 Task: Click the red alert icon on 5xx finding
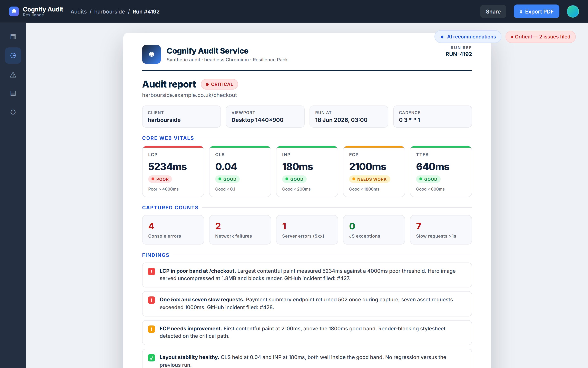pos(151,300)
